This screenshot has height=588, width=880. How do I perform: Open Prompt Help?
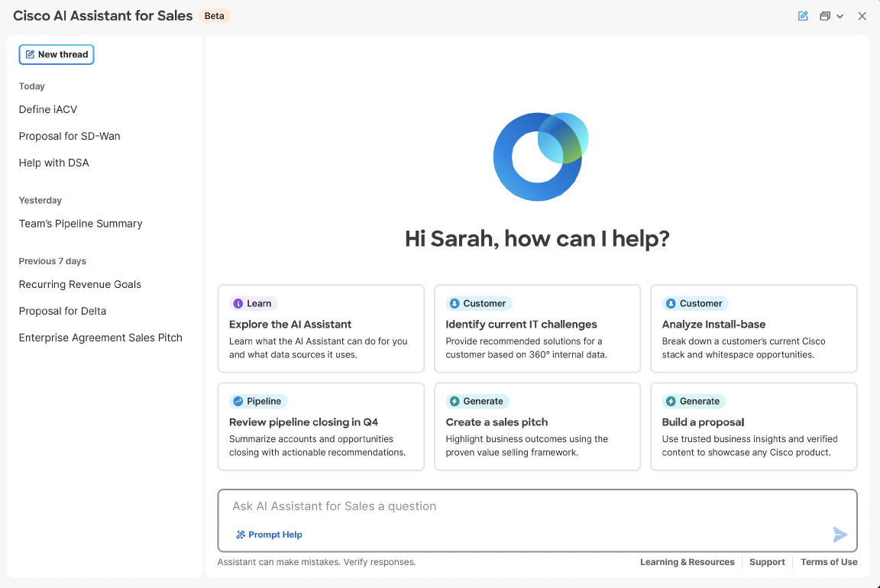point(269,535)
